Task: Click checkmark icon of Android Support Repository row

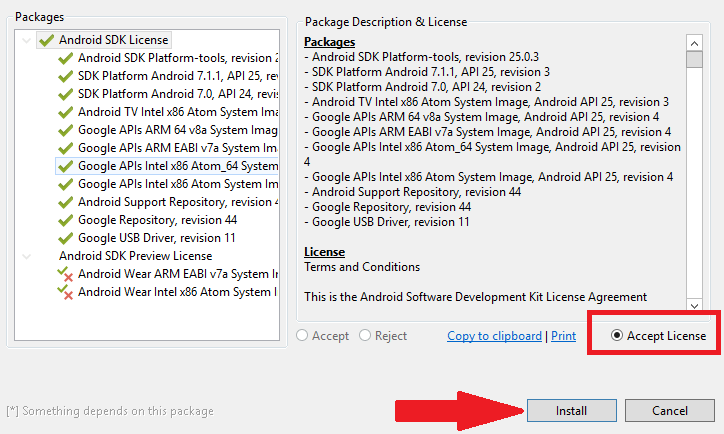Action: click(x=66, y=202)
